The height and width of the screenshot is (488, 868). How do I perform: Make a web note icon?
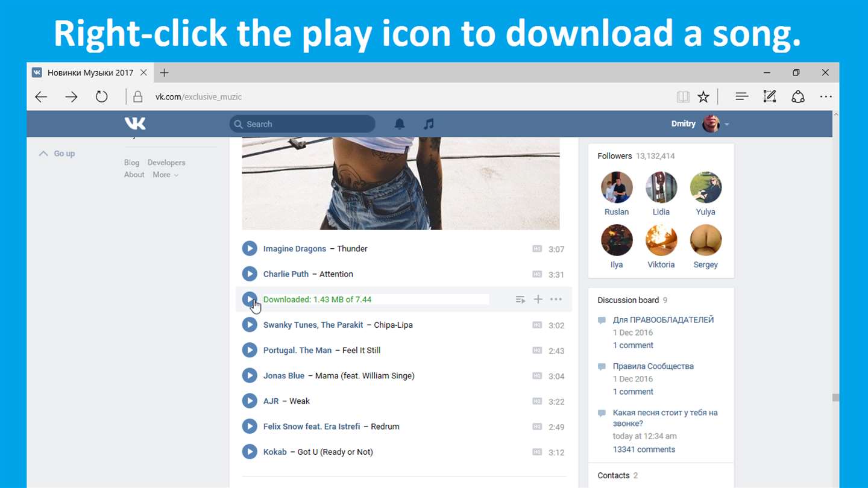[770, 96]
